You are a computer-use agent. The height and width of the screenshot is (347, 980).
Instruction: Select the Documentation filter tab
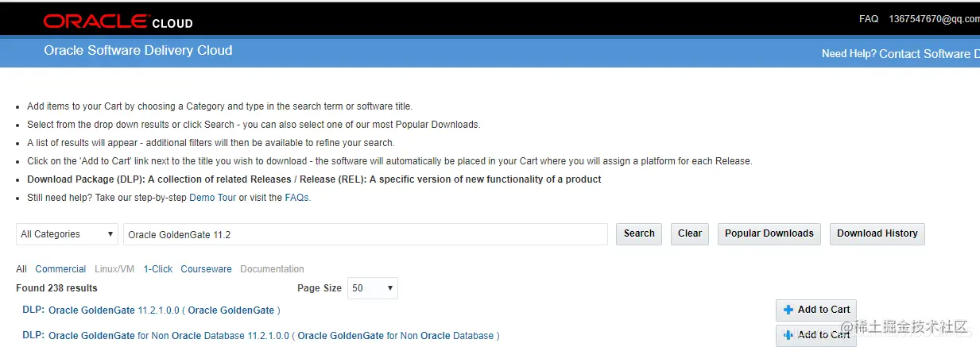(x=273, y=269)
